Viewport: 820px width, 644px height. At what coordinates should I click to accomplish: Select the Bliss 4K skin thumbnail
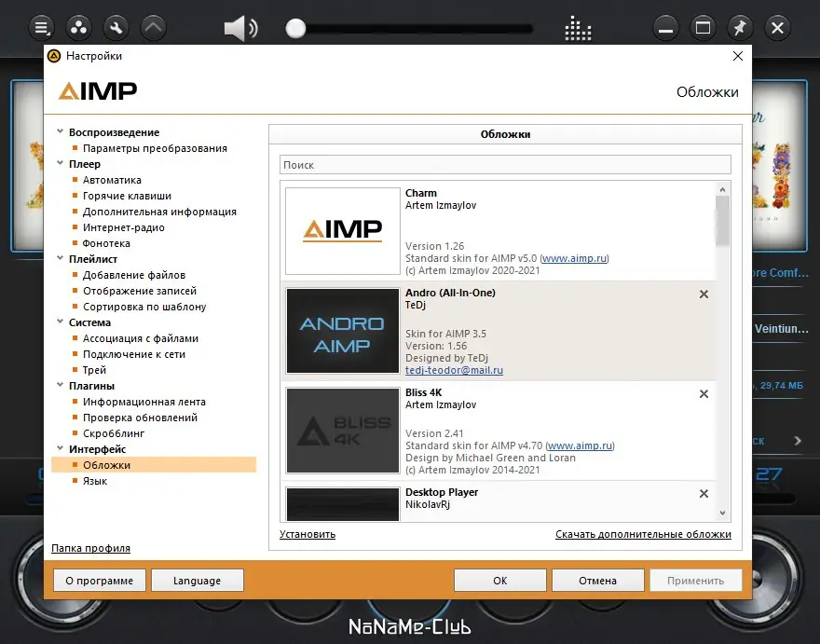343,431
